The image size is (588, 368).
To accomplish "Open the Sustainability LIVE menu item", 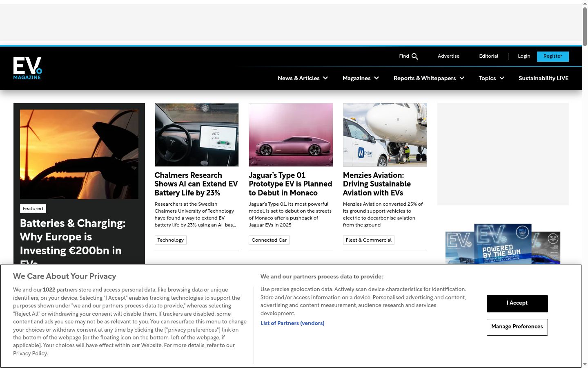I will tap(543, 78).
